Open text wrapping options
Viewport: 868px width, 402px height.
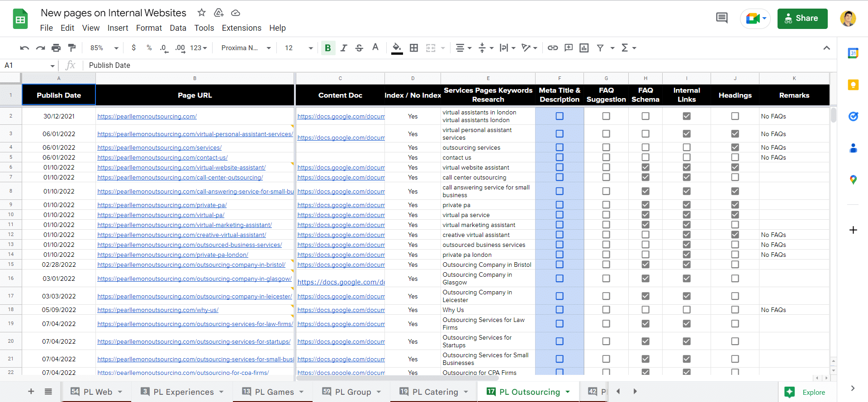pyautogui.click(x=508, y=48)
